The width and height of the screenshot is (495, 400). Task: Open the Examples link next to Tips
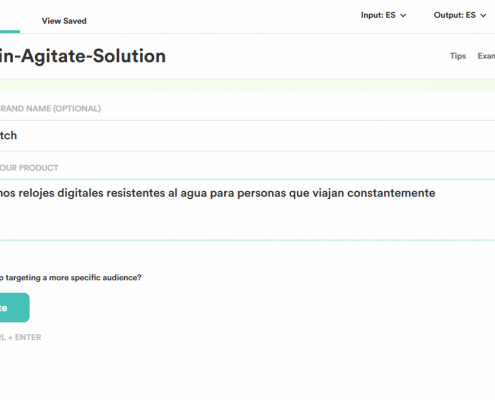[486, 56]
